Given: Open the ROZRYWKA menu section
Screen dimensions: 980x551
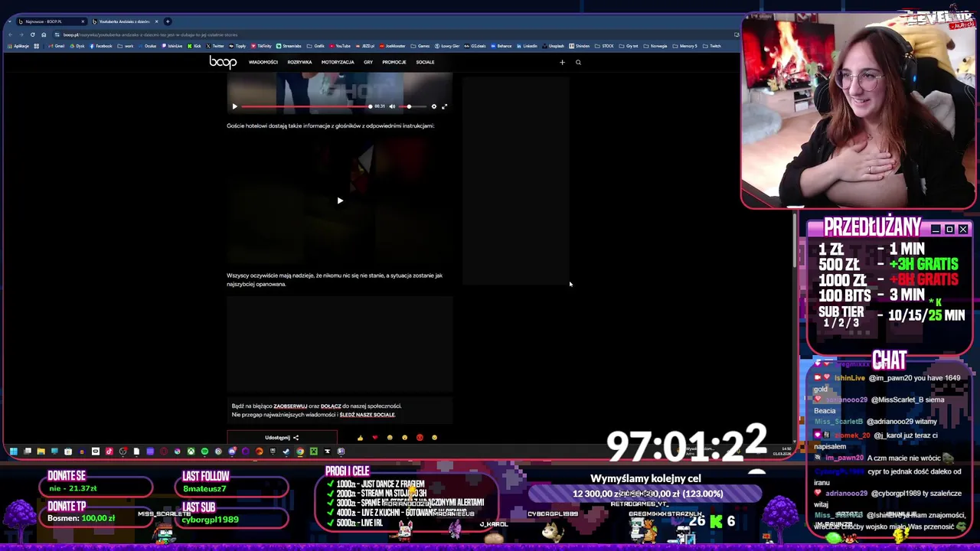Looking at the screenshot, I should pos(299,62).
